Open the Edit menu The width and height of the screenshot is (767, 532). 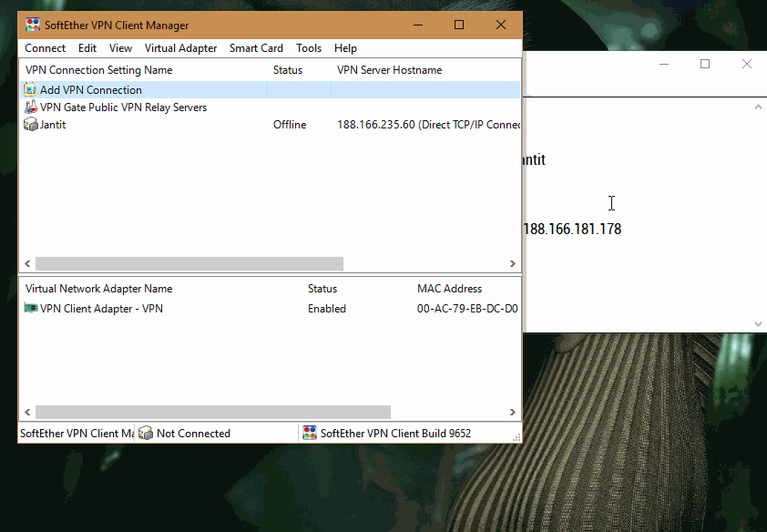tap(87, 48)
